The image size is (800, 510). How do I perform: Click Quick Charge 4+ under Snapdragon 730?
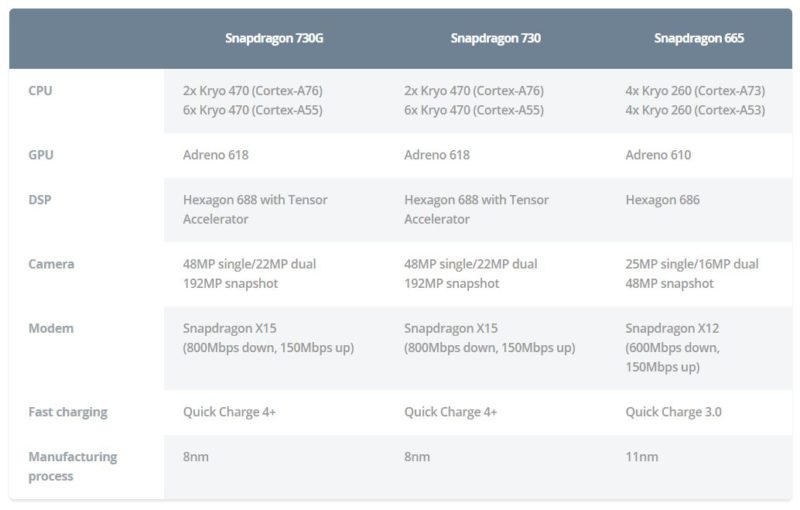[451, 412]
